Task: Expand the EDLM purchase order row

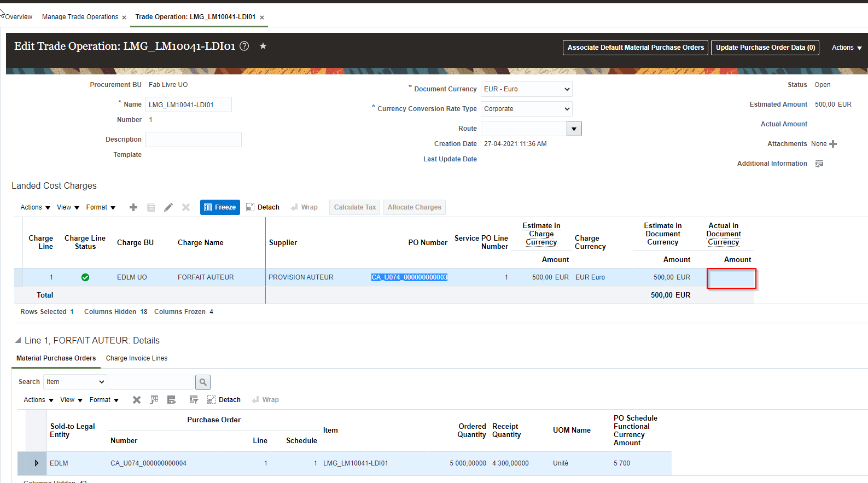Action: pyautogui.click(x=37, y=463)
